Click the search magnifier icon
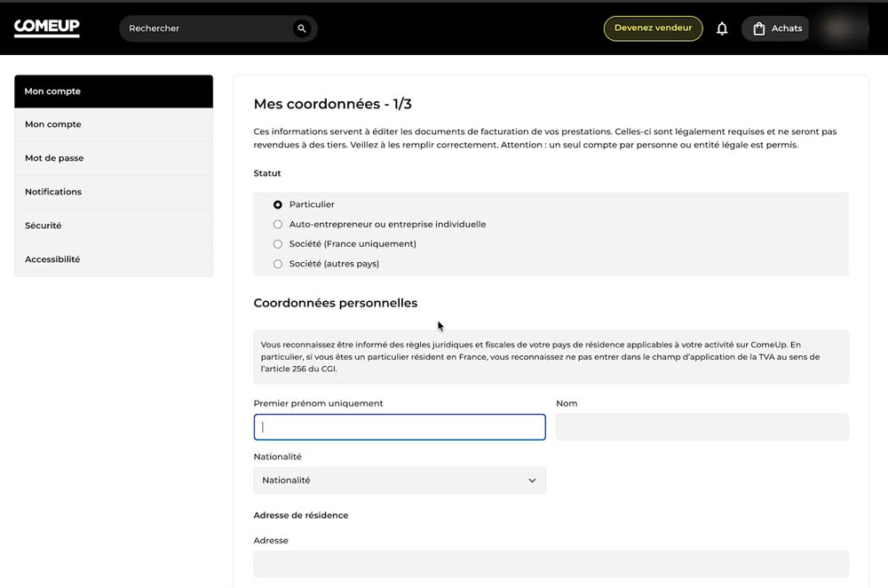 [302, 28]
